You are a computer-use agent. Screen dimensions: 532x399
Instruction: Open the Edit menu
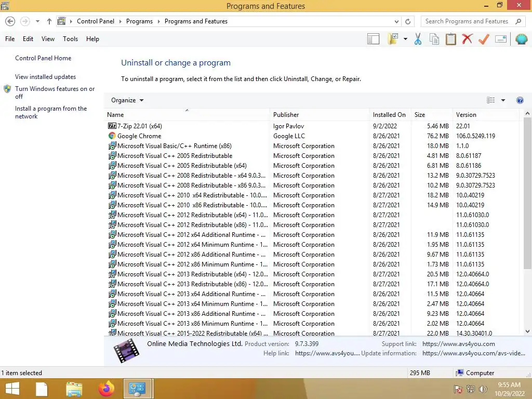(28, 39)
